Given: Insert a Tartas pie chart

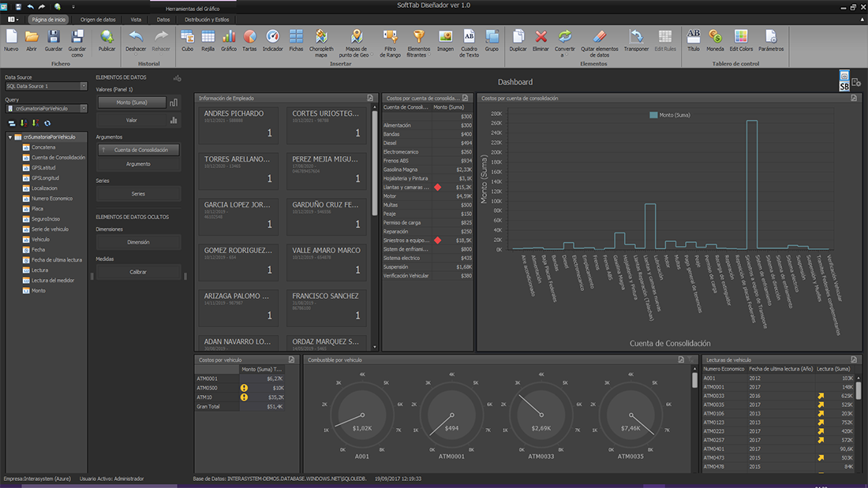Looking at the screenshot, I should [249, 41].
